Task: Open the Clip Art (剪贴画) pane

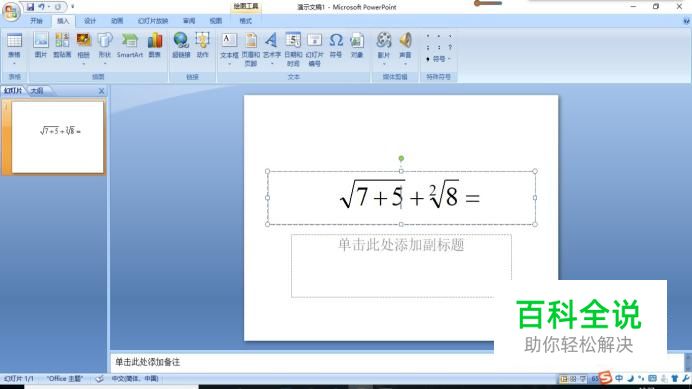Action: pos(62,45)
